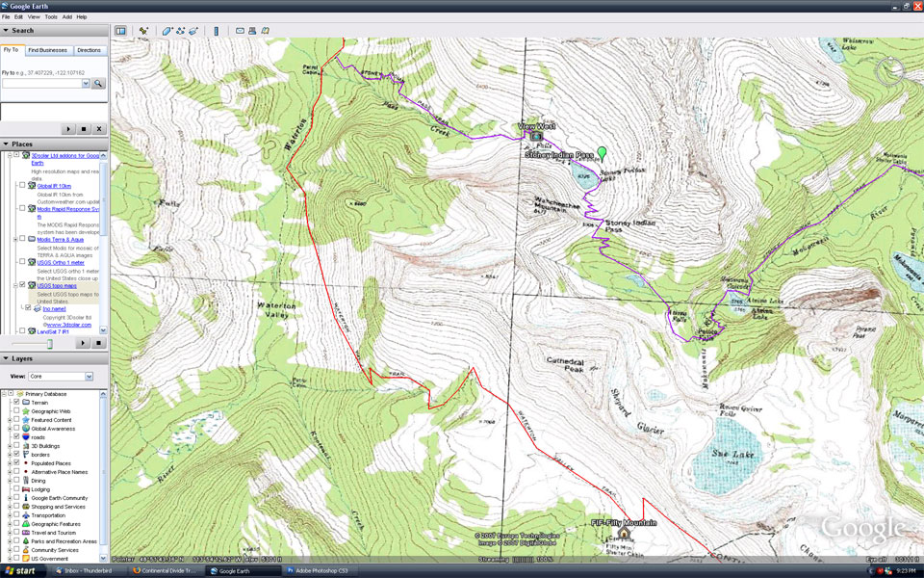This screenshot has height=578, width=924.
Task: Check the USGS Ortho 1 meter checkbox
Action: [x=22, y=261]
